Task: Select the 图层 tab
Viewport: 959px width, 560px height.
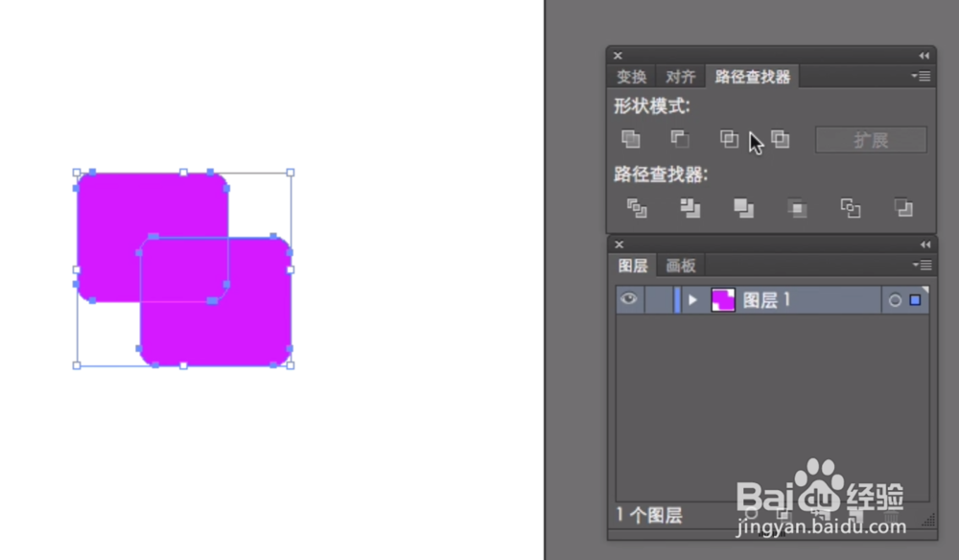Action: point(632,266)
